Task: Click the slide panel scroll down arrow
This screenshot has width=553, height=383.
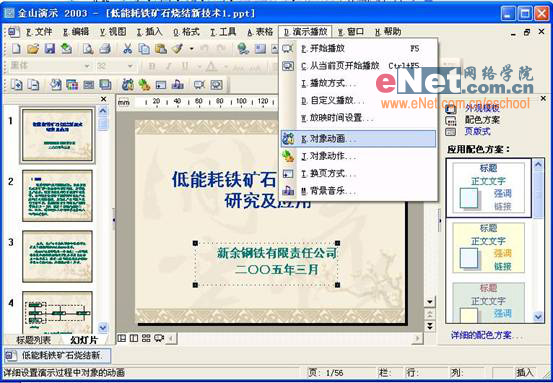Action: pos(103,328)
